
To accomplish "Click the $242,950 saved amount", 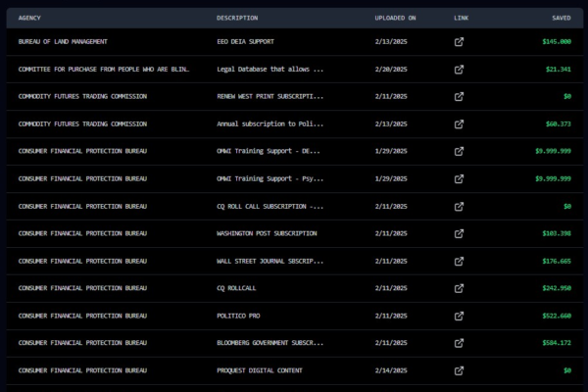I will 557,288.
